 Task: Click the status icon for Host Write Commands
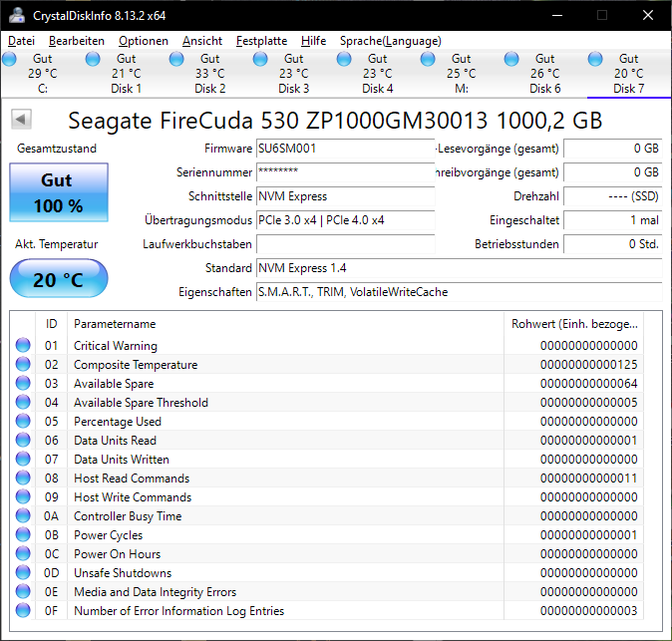[x=23, y=496]
